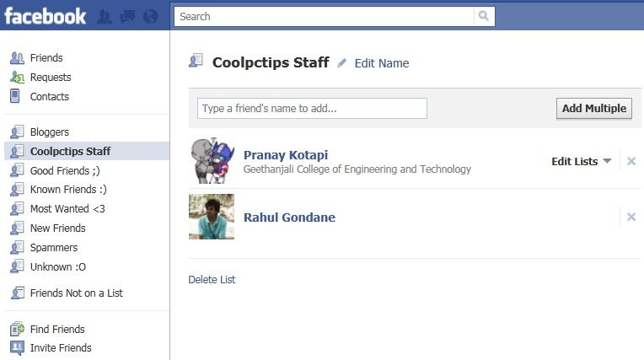Open notifications globe icon
The width and height of the screenshot is (644, 360).
[151, 16]
